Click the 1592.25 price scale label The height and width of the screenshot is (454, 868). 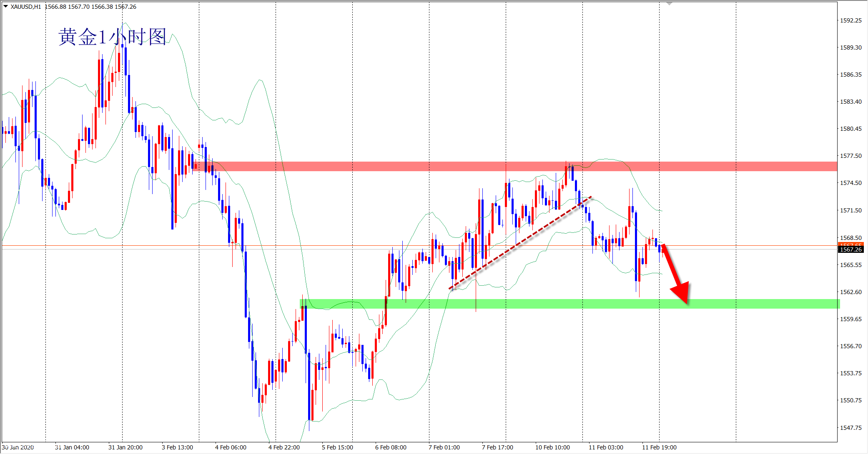pyautogui.click(x=850, y=20)
